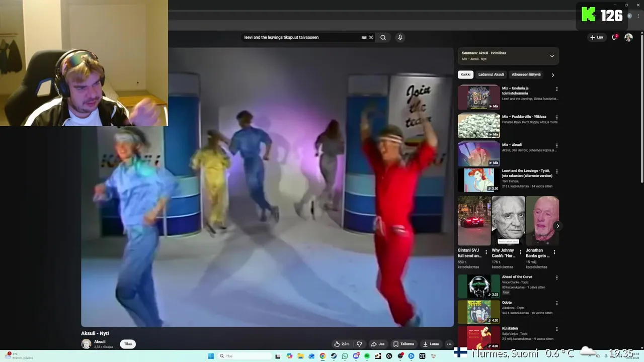Open options menu for Mix – Aksuli
The height and width of the screenshot is (362, 644).
[556, 145]
